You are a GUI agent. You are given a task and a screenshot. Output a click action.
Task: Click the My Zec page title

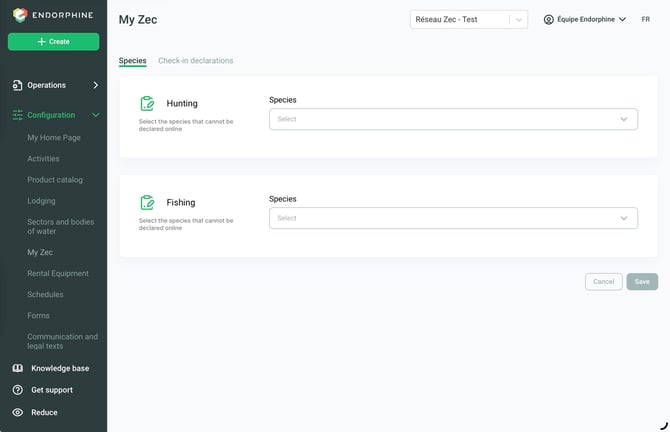138,20
